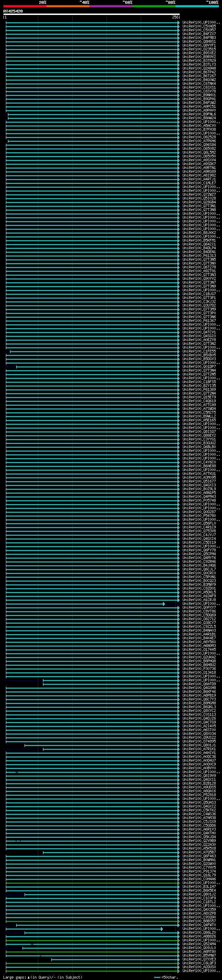Viewport: 222px width, 980px height.
Task: Click the UniRef100_Q15ET9 hit
Action: [199, 397]
